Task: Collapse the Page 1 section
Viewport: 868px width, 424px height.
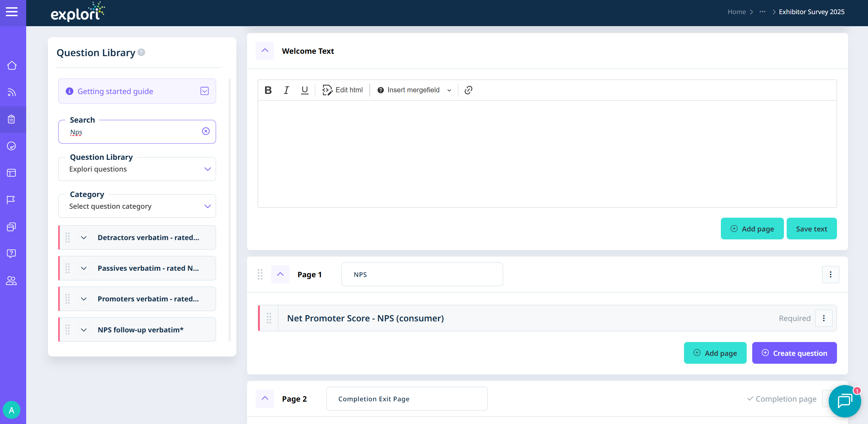Action: (x=280, y=274)
